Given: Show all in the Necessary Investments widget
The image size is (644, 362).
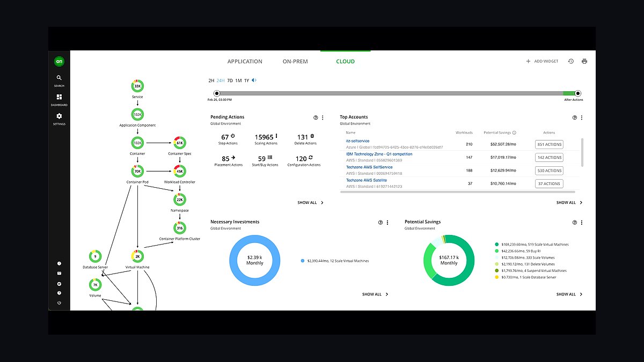Looking at the screenshot, I should click(x=375, y=294).
